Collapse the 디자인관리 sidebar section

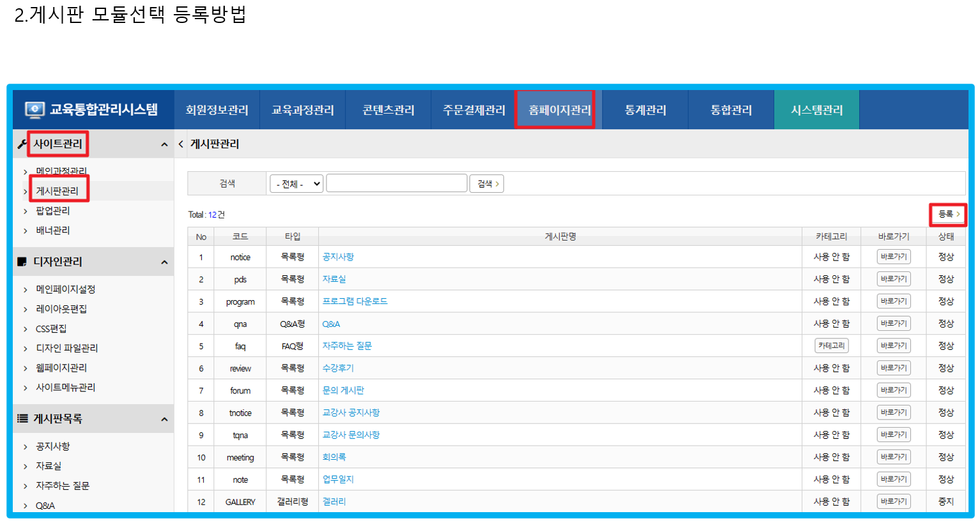pyautogui.click(x=164, y=262)
